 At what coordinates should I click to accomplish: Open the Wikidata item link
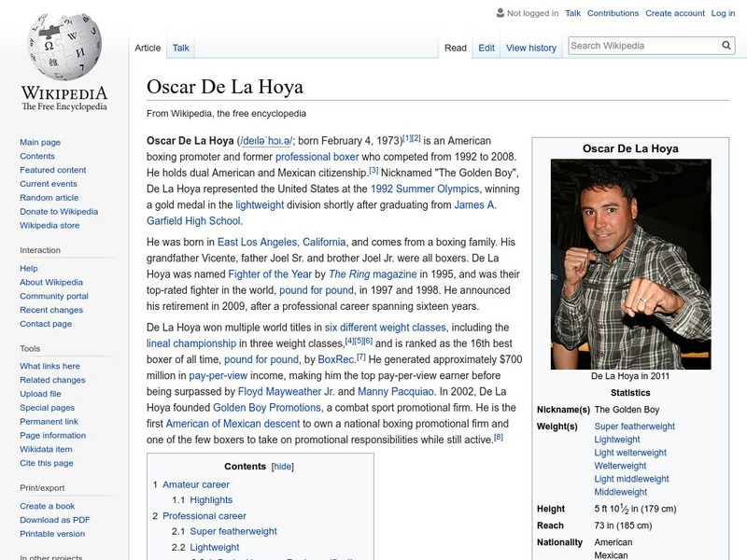click(47, 448)
